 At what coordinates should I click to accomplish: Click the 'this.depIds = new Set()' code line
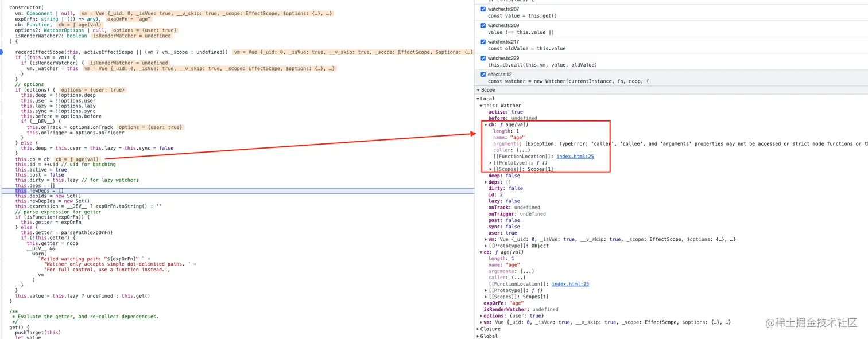[x=48, y=196]
